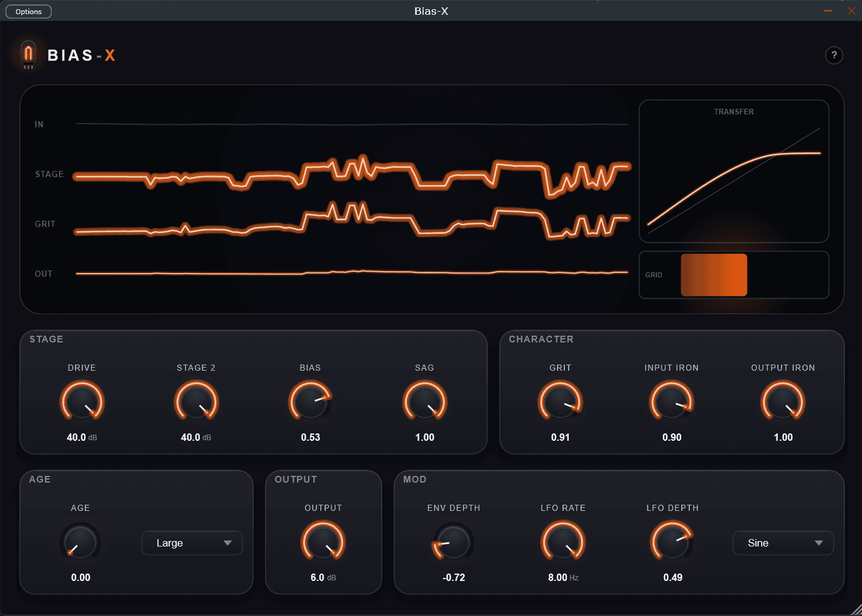Click the AGE knob
This screenshot has height=616, width=862.
click(81, 542)
